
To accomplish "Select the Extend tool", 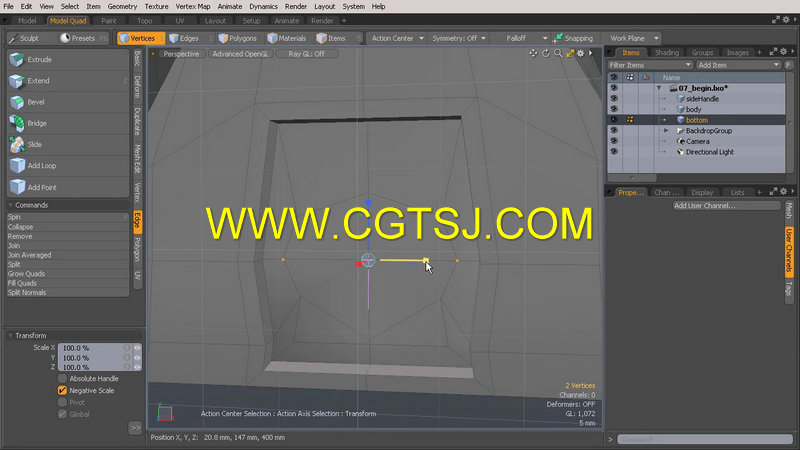I will (68, 81).
